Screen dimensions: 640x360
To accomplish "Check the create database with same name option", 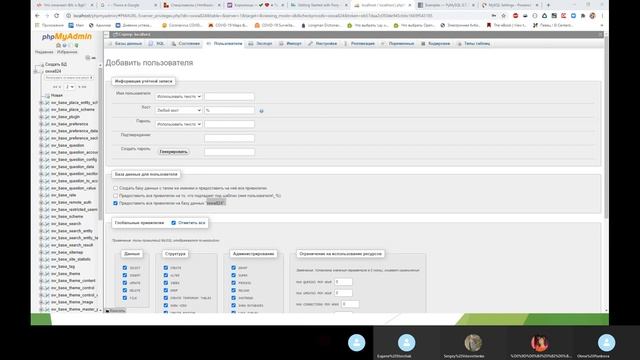I will pyautogui.click(x=116, y=188).
